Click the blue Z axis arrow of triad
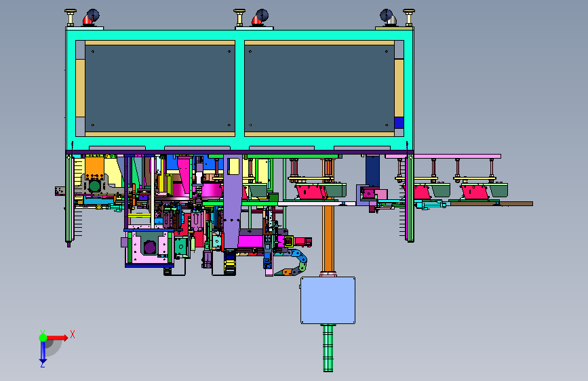This screenshot has width=588, height=381. (x=43, y=353)
